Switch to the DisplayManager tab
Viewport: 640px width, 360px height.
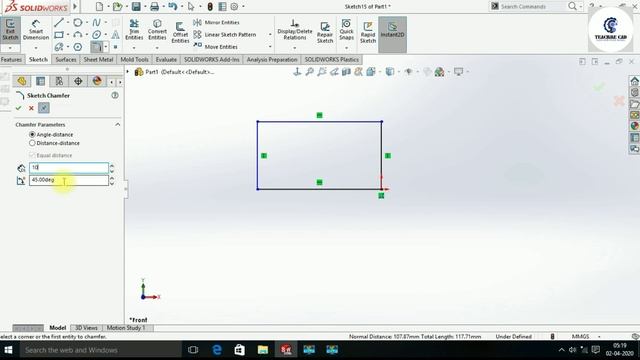[x=97, y=81]
